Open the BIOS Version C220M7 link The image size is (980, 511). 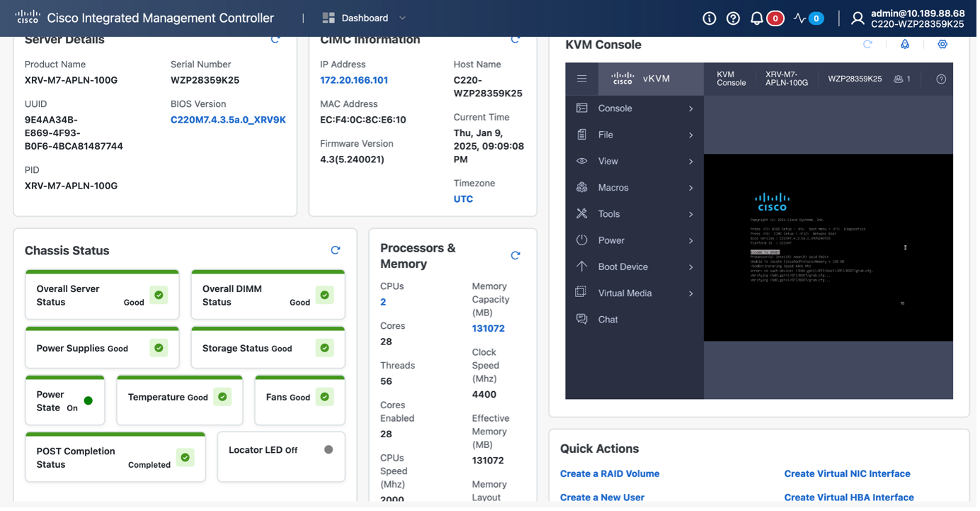pos(228,120)
